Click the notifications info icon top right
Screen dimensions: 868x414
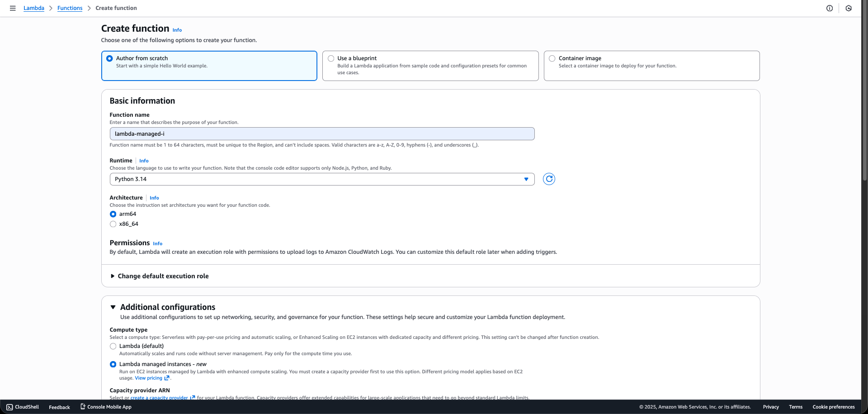(829, 8)
